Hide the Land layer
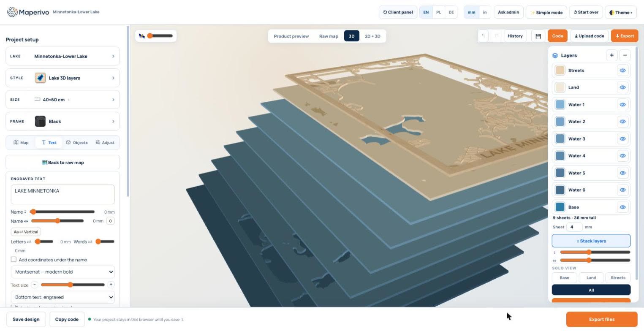This screenshot has width=644, height=331. coord(622,87)
